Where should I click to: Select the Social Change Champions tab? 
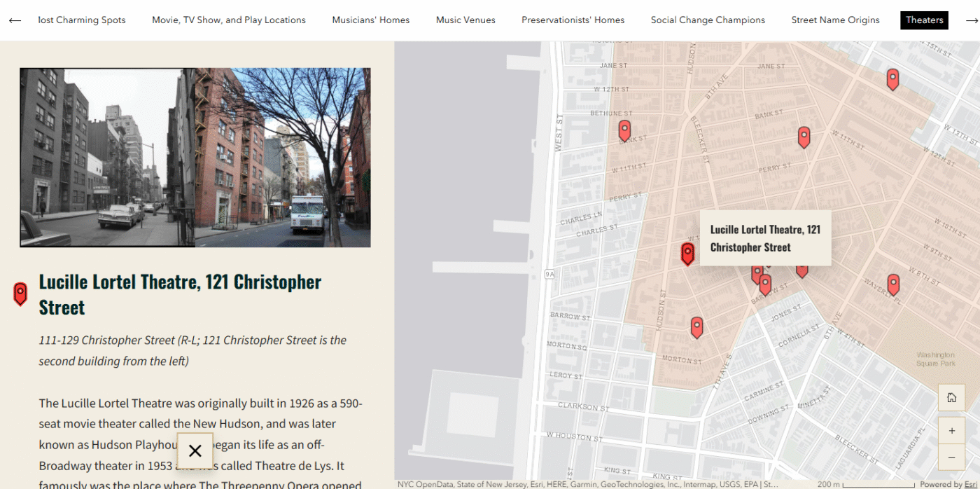[x=708, y=20]
